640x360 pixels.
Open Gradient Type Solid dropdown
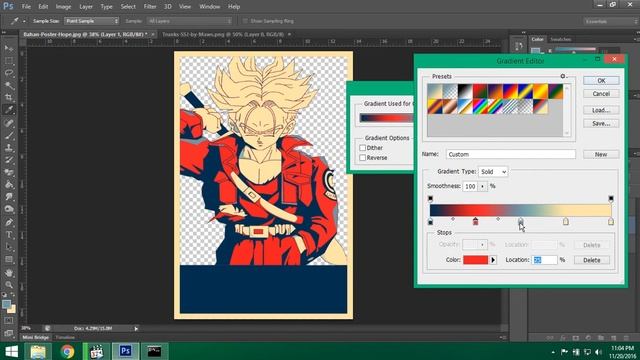click(x=493, y=172)
